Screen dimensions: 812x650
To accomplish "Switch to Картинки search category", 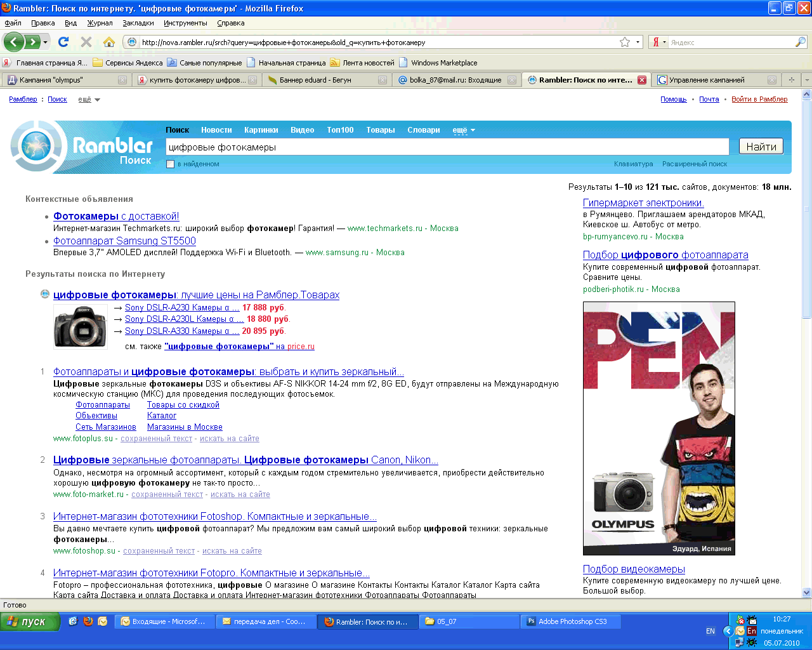I will pyautogui.click(x=261, y=130).
